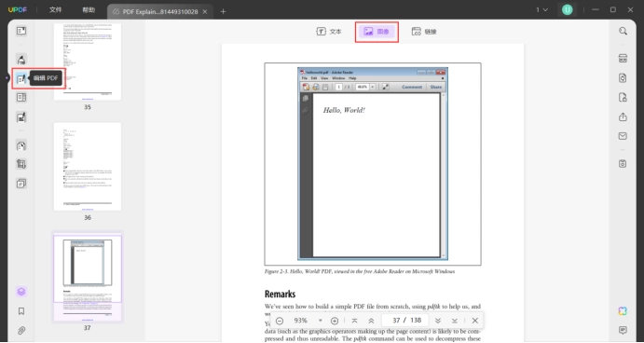The height and width of the screenshot is (343, 644).
Task: Click the Crop Pages sidebar icon
Action: click(21, 164)
